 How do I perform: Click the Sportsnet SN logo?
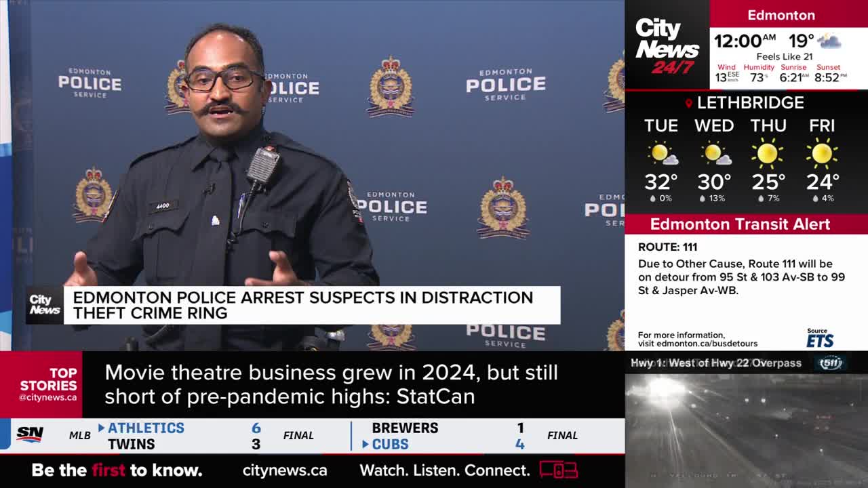pyautogui.click(x=30, y=434)
